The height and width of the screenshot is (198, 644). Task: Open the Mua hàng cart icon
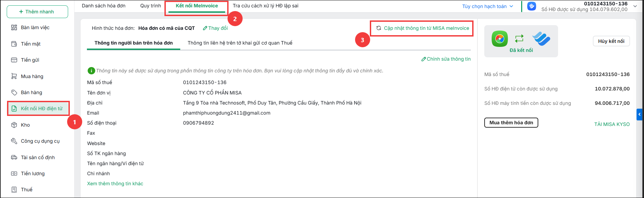click(14, 76)
